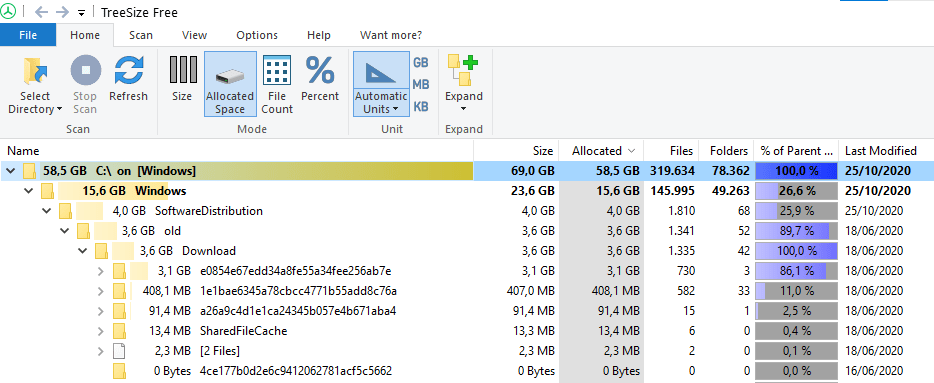Switch to Percent mode

pos(320,79)
